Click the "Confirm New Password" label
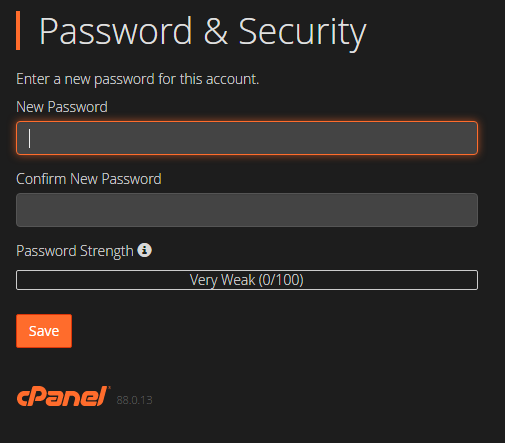 coord(89,179)
